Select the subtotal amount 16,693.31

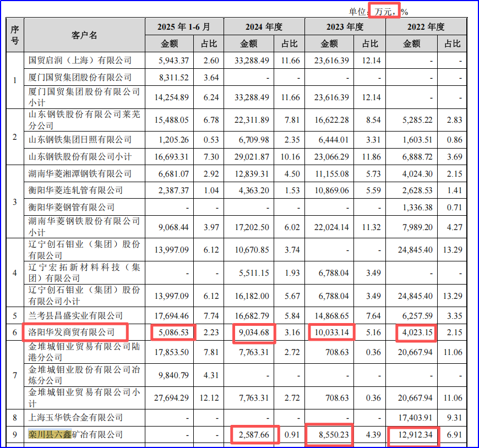pyautogui.click(x=171, y=157)
